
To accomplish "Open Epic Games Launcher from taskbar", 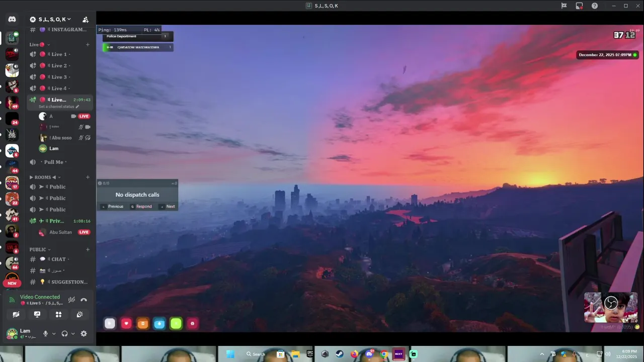I will tap(310, 354).
